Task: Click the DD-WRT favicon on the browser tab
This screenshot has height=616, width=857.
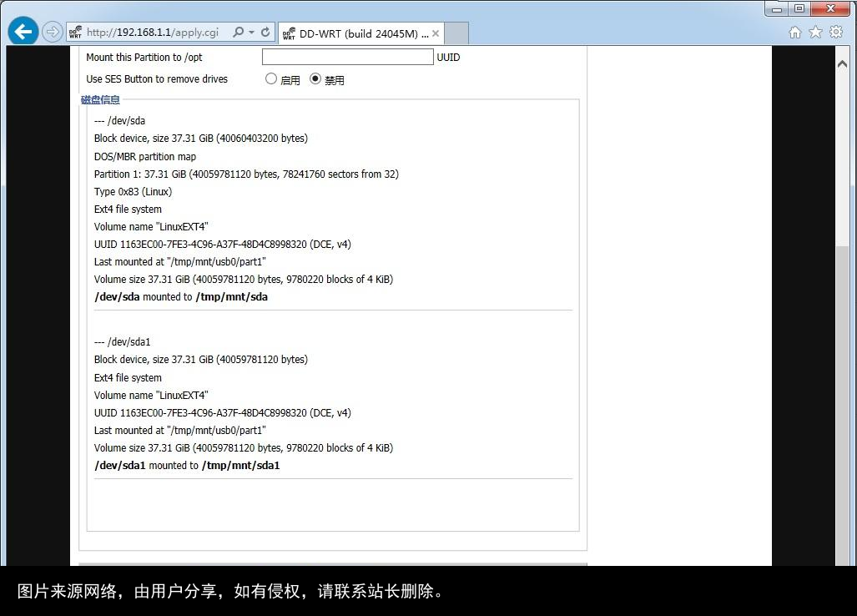Action: pos(289,34)
